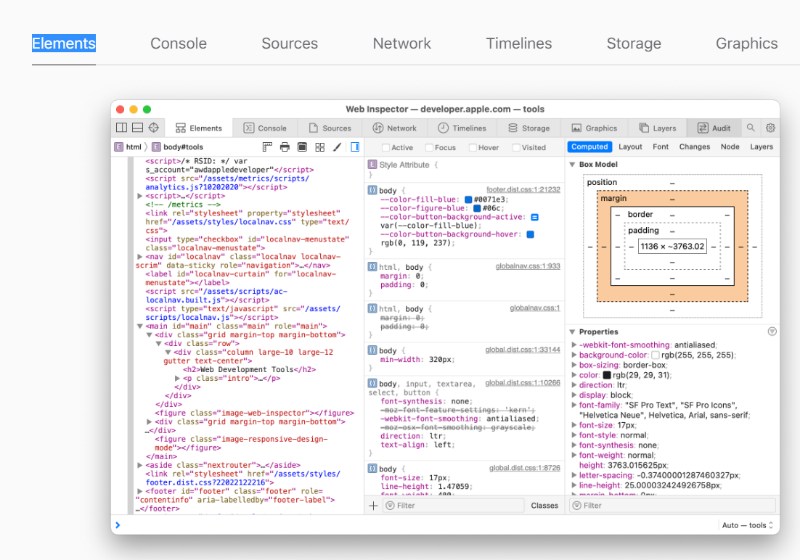Tick the Visited pseudo-class checkbox
This screenshot has width=800, height=560.
click(516, 147)
